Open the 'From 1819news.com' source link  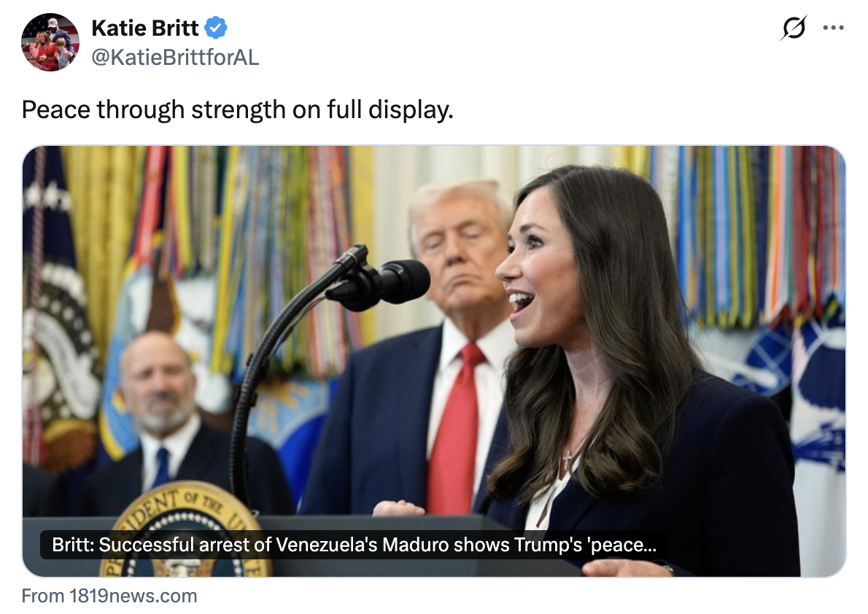tap(109, 596)
